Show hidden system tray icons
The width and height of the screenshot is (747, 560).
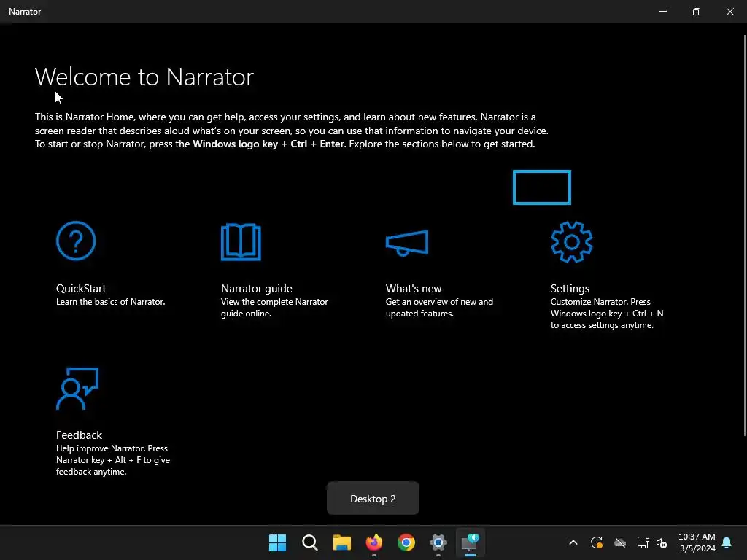pyautogui.click(x=573, y=542)
